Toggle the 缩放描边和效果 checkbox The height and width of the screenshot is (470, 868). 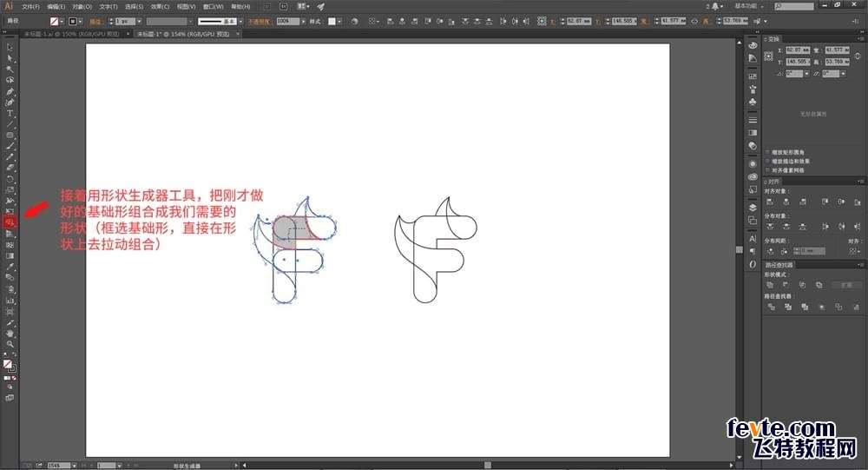[x=768, y=160]
